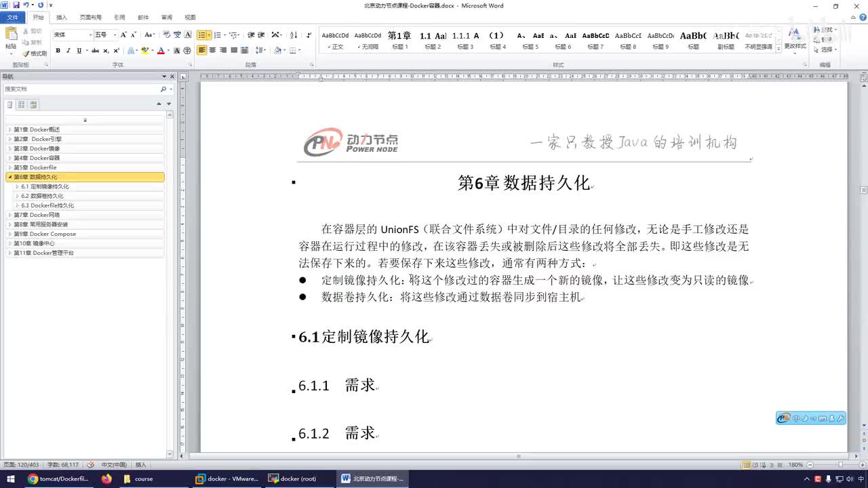Switch to the References ribbon tab
Image resolution: width=868 pixels, height=488 pixels.
point(119,17)
